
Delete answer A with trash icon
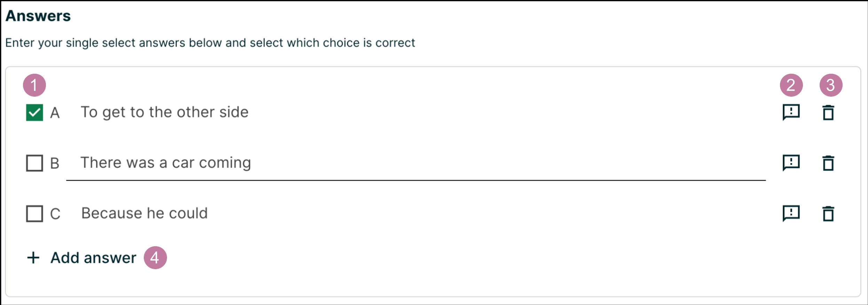(x=828, y=113)
